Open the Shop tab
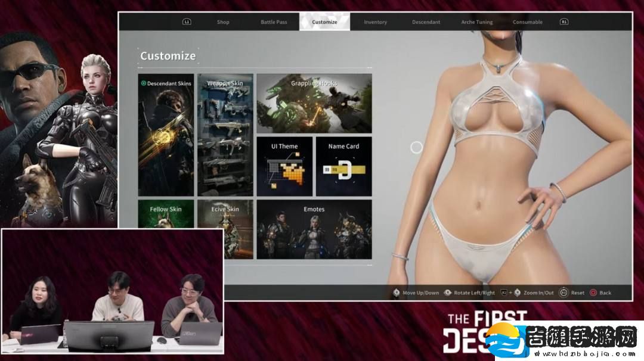 (223, 22)
